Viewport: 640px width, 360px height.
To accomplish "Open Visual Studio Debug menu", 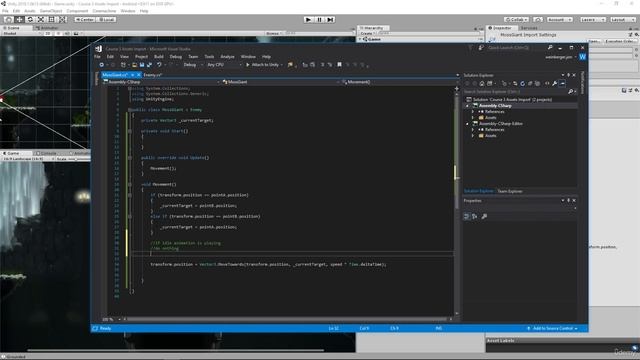I will click(x=176, y=57).
